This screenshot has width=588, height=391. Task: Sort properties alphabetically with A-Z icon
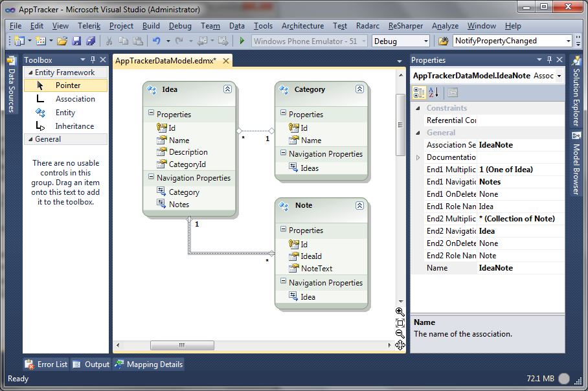(433, 92)
